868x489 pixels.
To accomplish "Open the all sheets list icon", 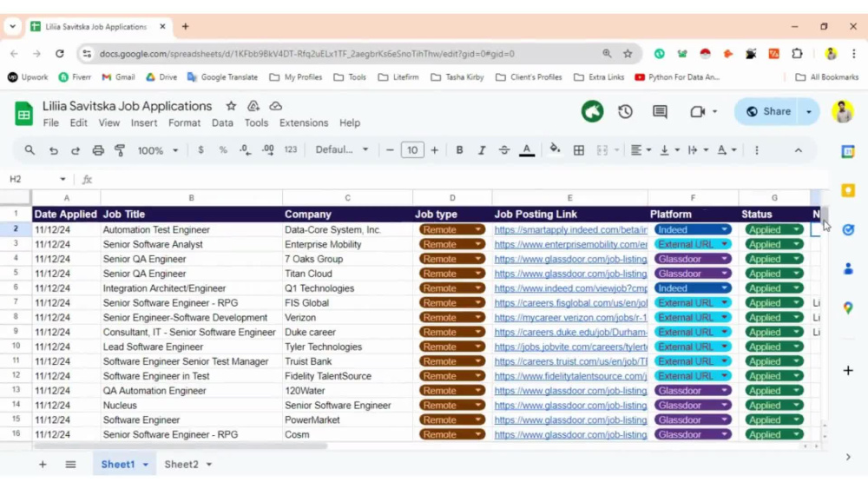I will 70,464.
